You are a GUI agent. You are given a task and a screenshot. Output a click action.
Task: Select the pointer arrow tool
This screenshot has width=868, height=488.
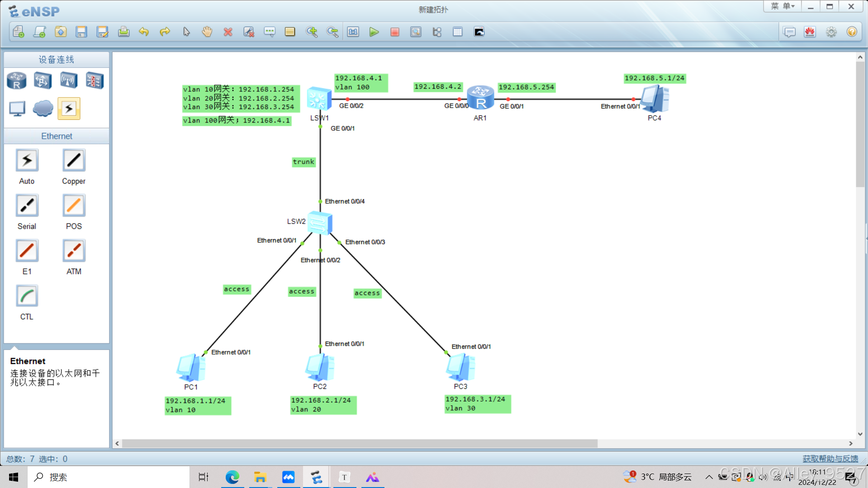point(186,32)
